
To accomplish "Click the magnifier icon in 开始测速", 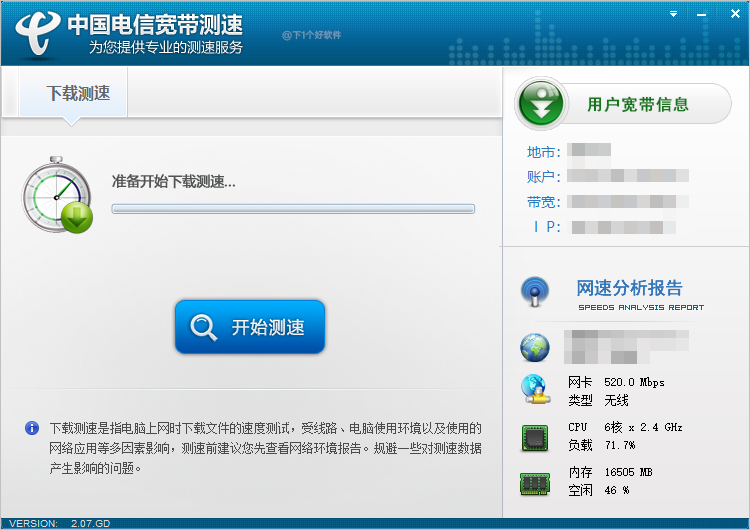I will pos(204,328).
